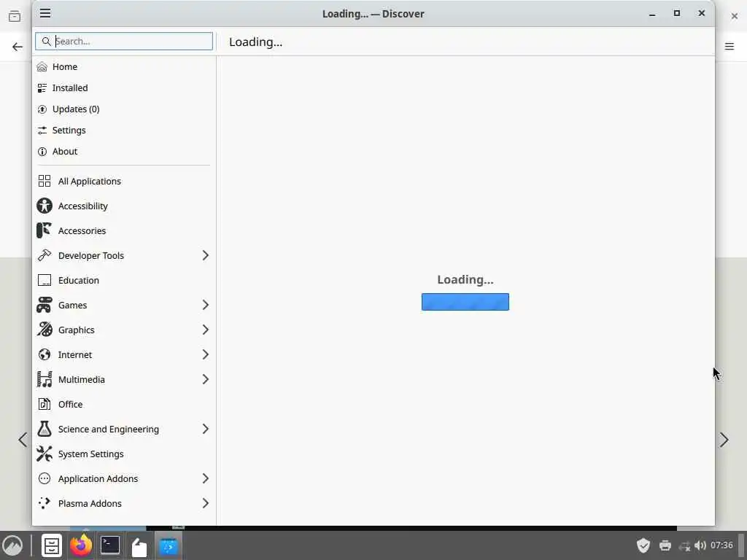The height and width of the screenshot is (560, 747).
Task: Go to Home in sidebar
Action: pyautogui.click(x=124, y=66)
